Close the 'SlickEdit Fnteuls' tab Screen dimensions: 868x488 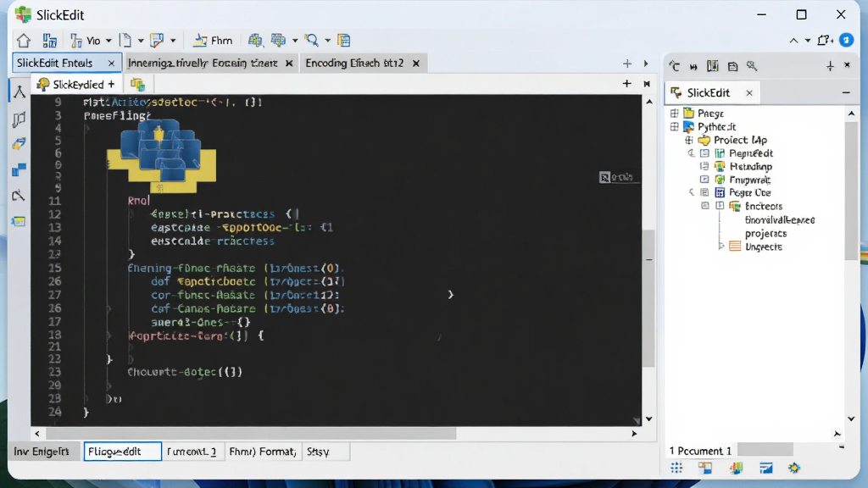click(111, 64)
